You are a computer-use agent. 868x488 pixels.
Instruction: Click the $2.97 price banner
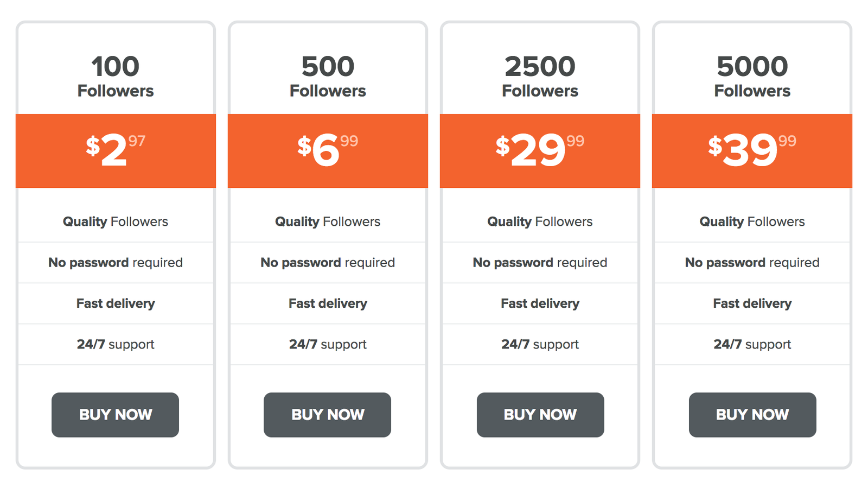(116, 150)
